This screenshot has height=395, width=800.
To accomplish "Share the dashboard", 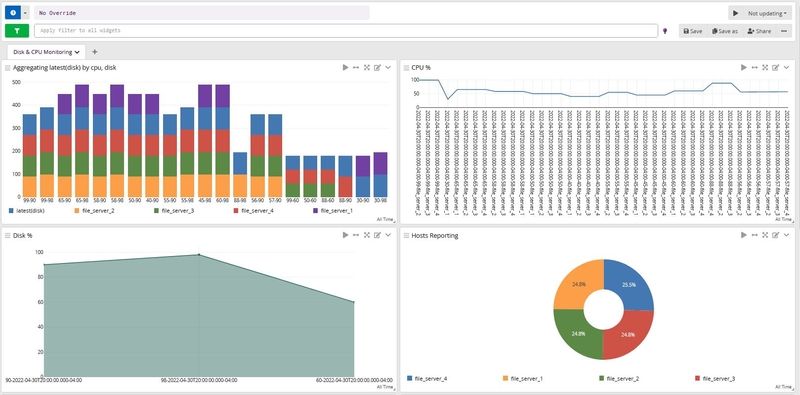I will tap(759, 31).
